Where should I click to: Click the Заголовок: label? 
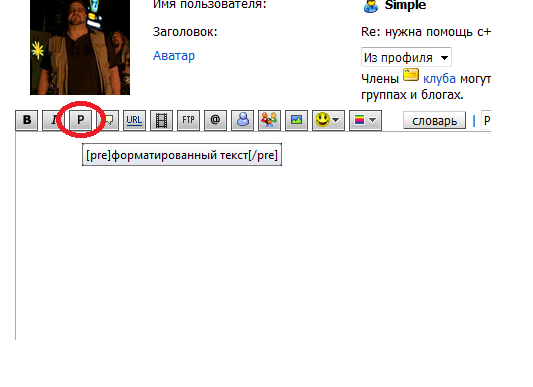(185, 32)
